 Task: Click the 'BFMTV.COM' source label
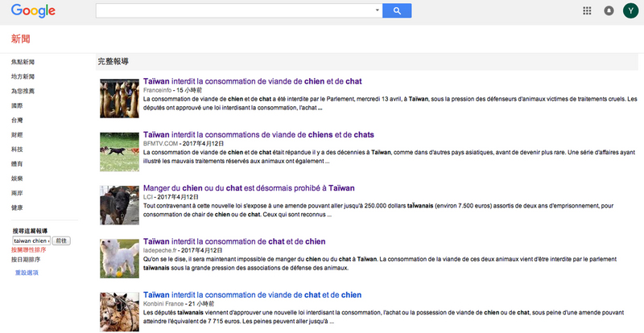coord(160,144)
